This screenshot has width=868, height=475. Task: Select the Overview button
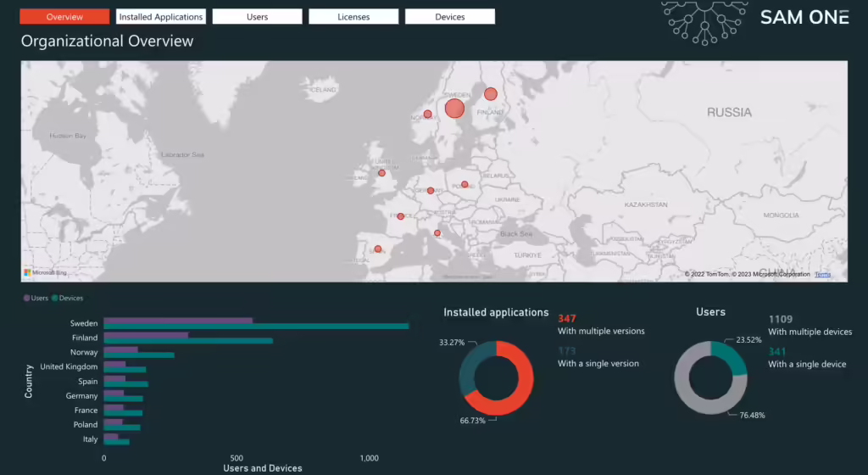(64, 17)
